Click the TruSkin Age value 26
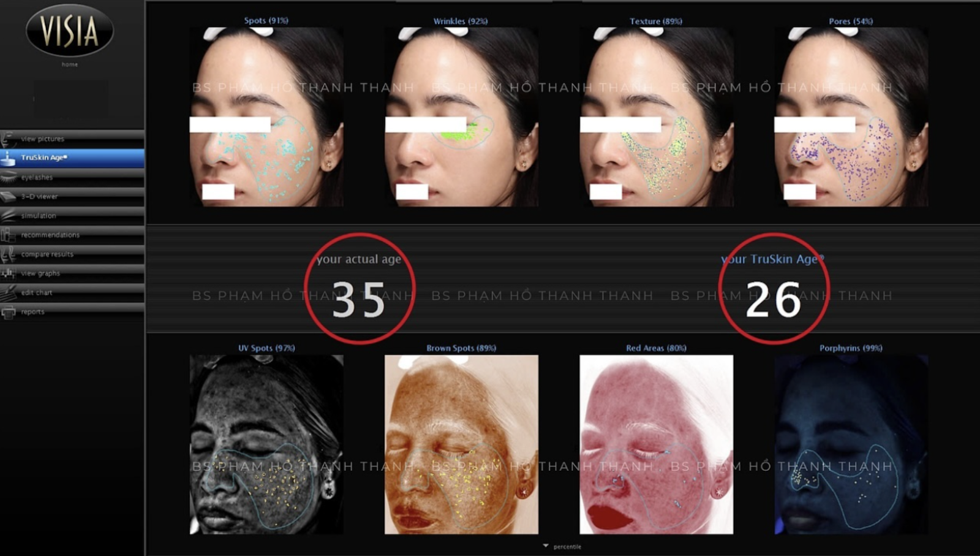This screenshot has height=556, width=980. click(x=774, y=300)
